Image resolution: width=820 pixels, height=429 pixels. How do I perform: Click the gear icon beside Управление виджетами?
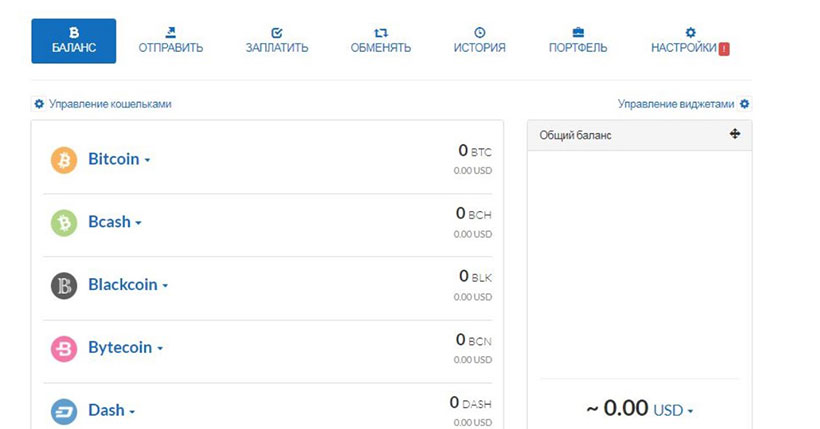tap(744, 104)
